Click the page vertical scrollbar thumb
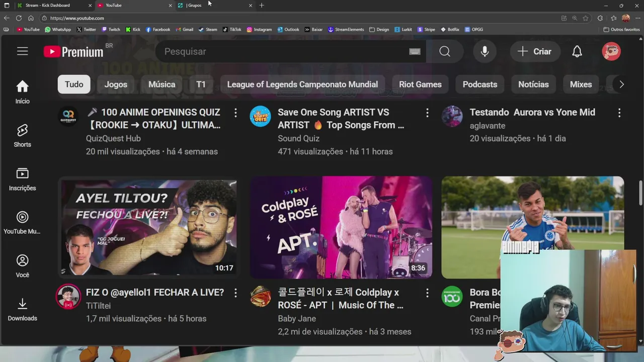Screen dimensions: 644x362 (641, 194)
